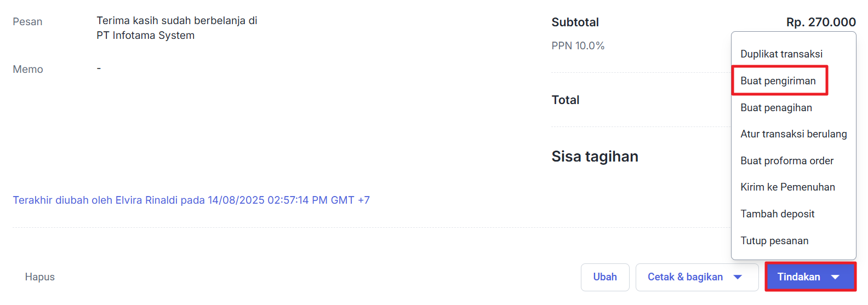Click Buat penagihan option
The width and height of the screenshot is (868, 305).
coord(776,107)
